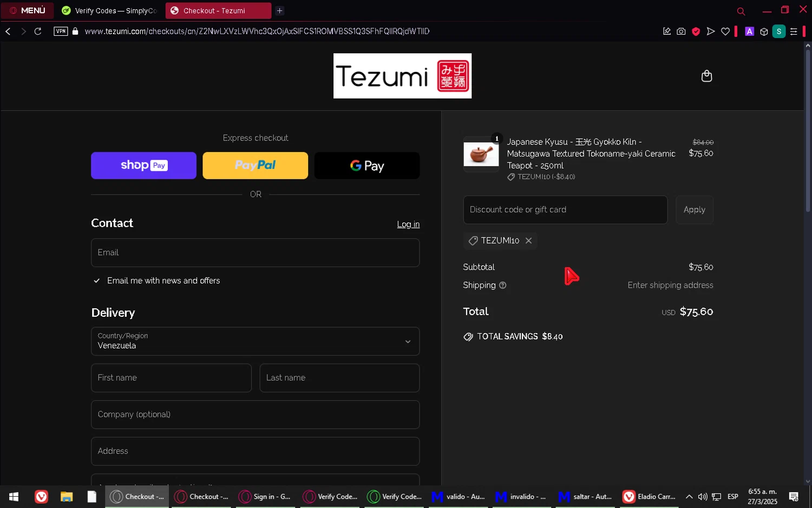Open network tray icon
Viewport: 812px width, 508px height.
click(717, 497)
